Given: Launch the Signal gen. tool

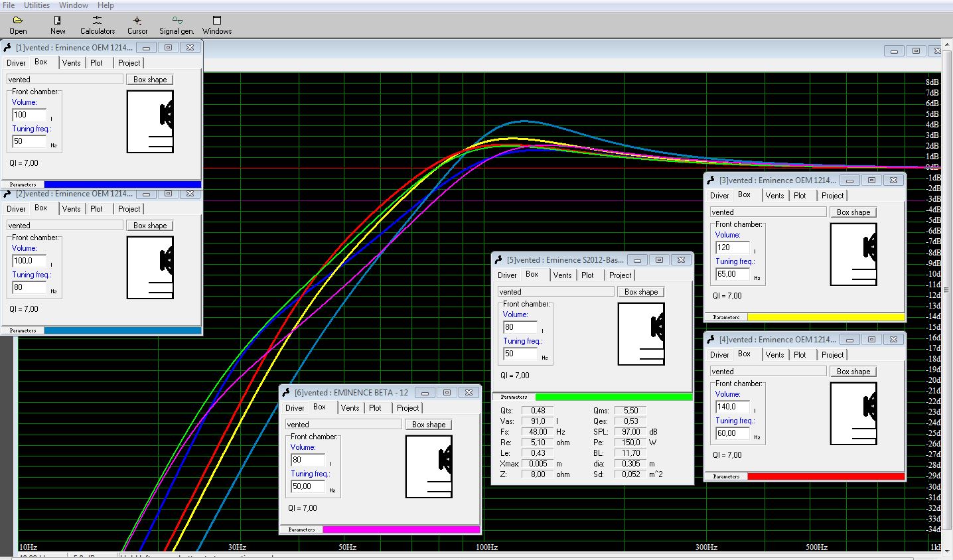Looking at the screenshot, I should 177,21.
